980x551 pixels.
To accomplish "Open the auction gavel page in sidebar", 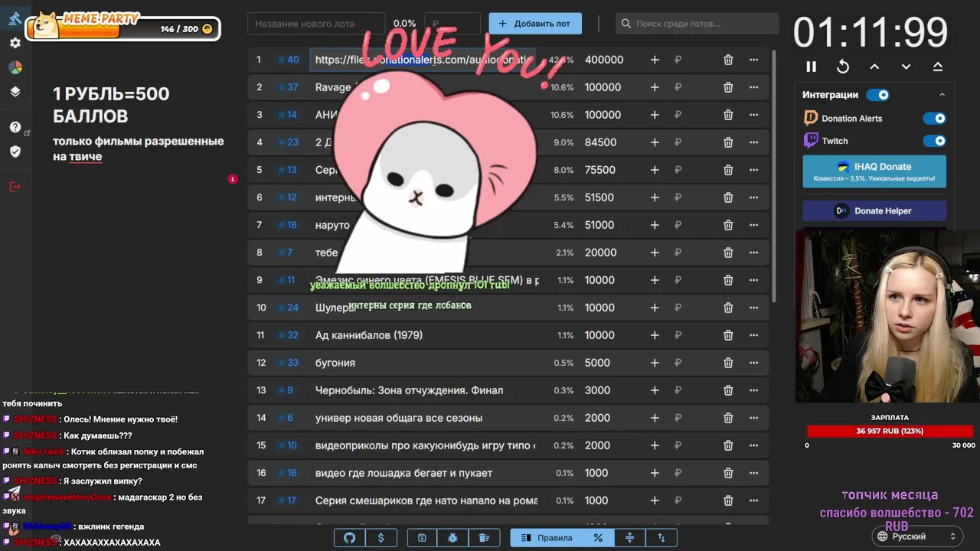I will (x=15, y=18).
